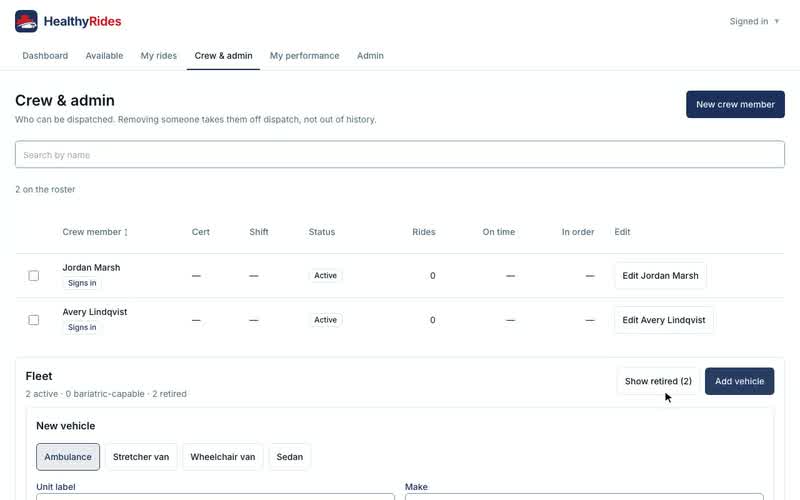Click the Crew & admin page heading
The height and width of the screenshot is (500, 800).
[65, 101]
